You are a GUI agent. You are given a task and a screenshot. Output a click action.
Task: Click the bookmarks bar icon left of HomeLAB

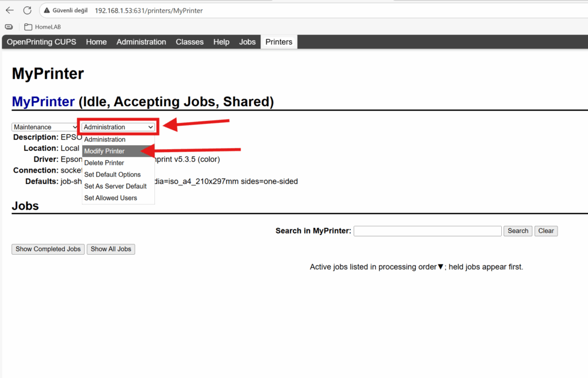[x=9, y=27]
